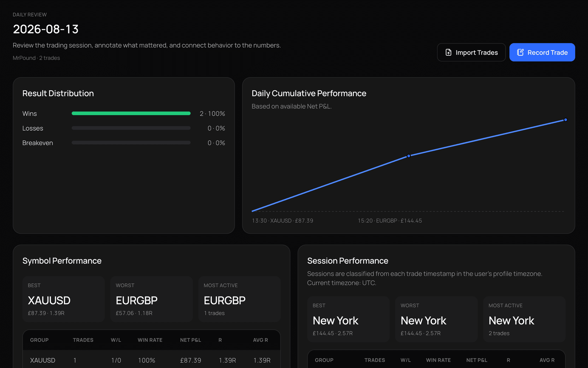Open the Worst session New York card
Image resolution: width=588 pixels, height=368 pixels.
[x=436, y=319]
